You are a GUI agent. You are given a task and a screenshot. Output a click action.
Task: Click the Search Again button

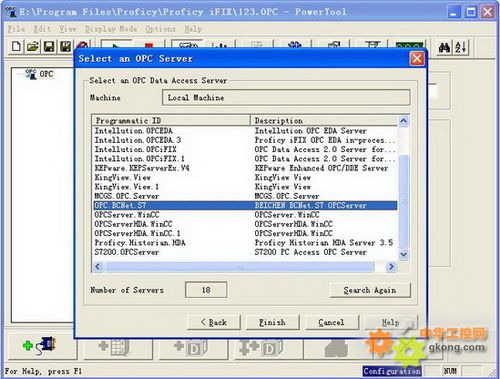pos(370,290)
